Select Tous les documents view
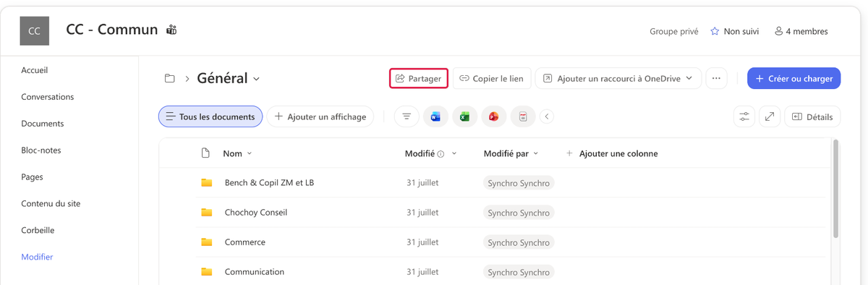Screen dimensions: 868x285 (x=210, y=116)
